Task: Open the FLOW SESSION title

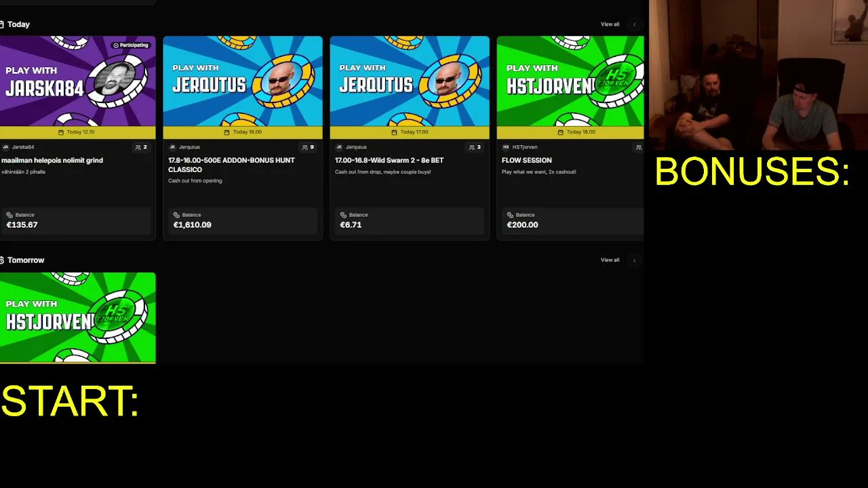Action: 527,161
